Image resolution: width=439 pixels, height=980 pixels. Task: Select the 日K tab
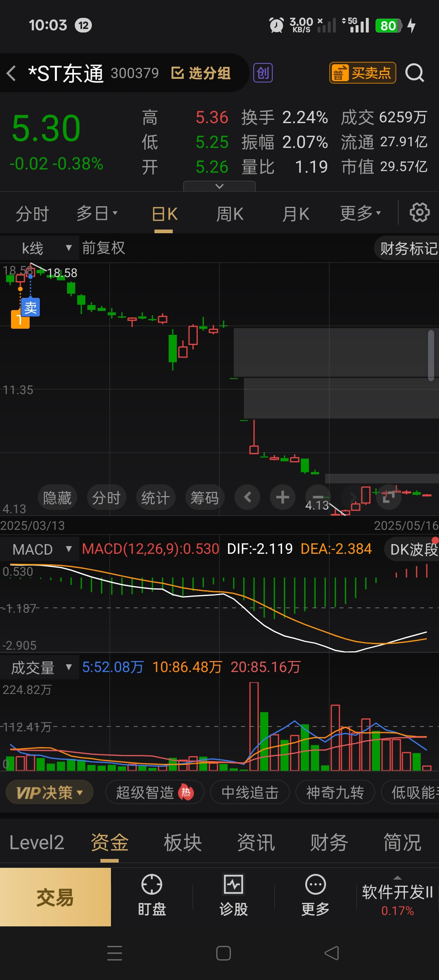164,214
